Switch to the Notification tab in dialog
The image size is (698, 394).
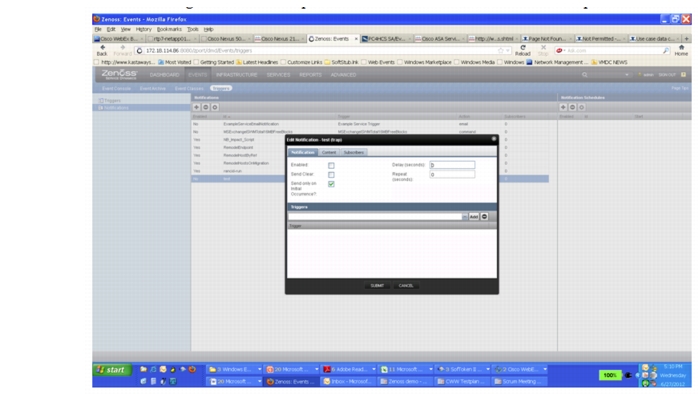pyautogui.click(x=303, y=152)
